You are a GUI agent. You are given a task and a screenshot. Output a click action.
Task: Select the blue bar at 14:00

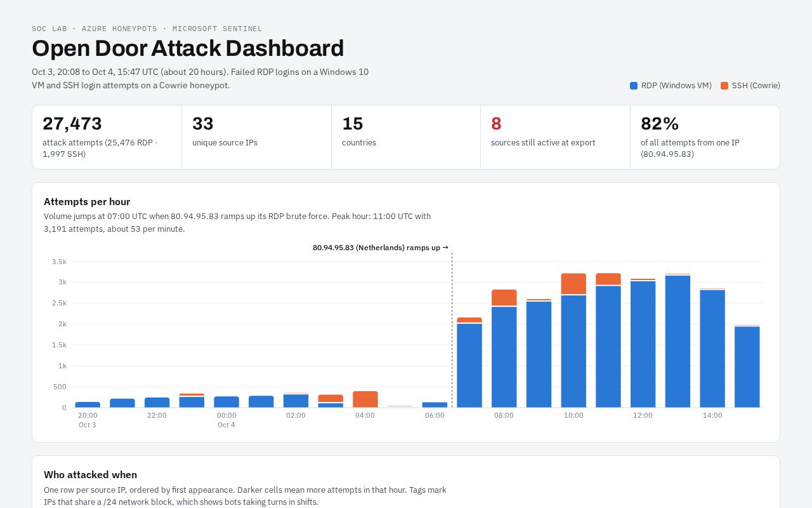click(712, 349)
